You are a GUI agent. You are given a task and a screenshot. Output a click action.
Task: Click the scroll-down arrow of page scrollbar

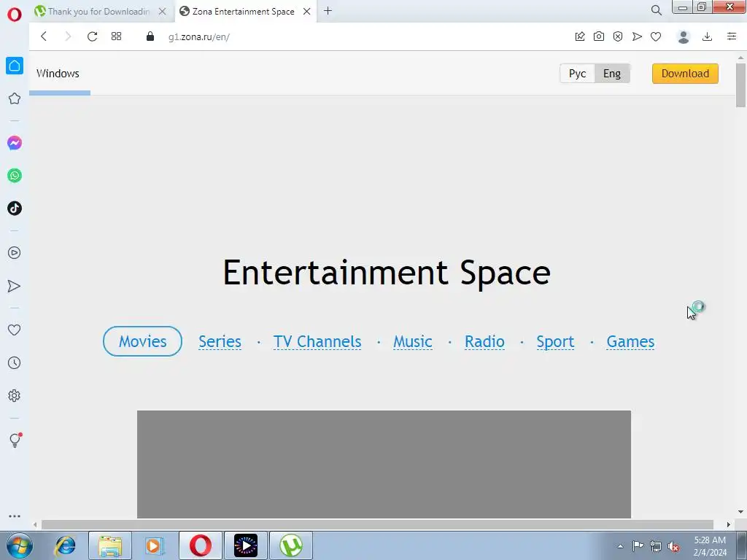point(740,513)
